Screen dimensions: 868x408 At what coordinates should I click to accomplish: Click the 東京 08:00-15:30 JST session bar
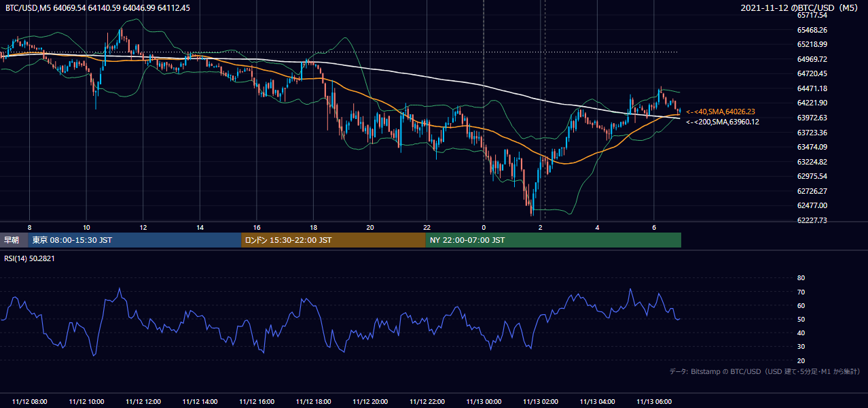point(134,240)
